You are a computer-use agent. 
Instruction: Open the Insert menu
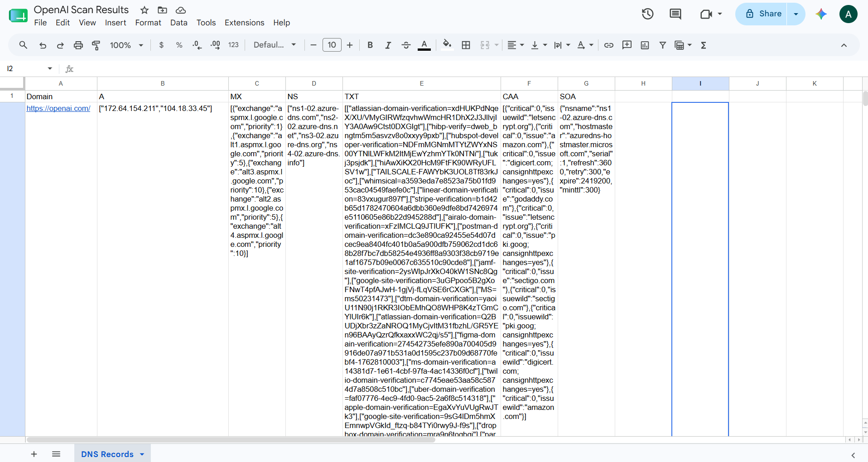point(116,23)
